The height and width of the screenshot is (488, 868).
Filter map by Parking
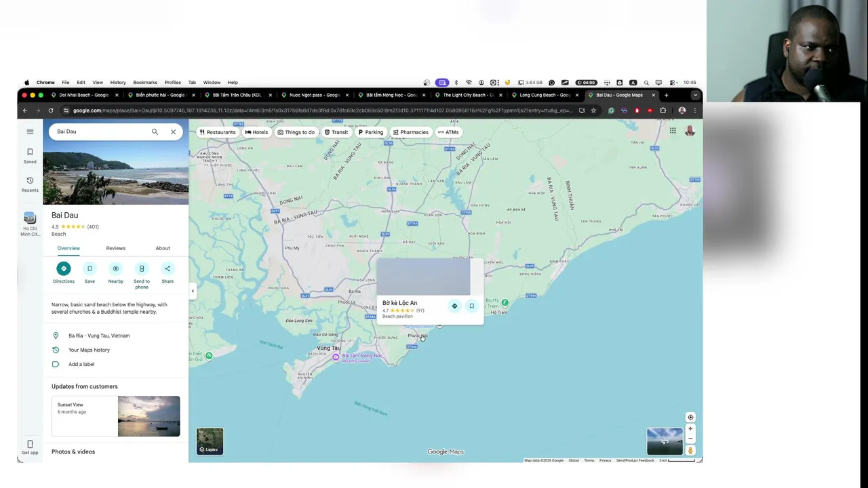tap(370, 132)
